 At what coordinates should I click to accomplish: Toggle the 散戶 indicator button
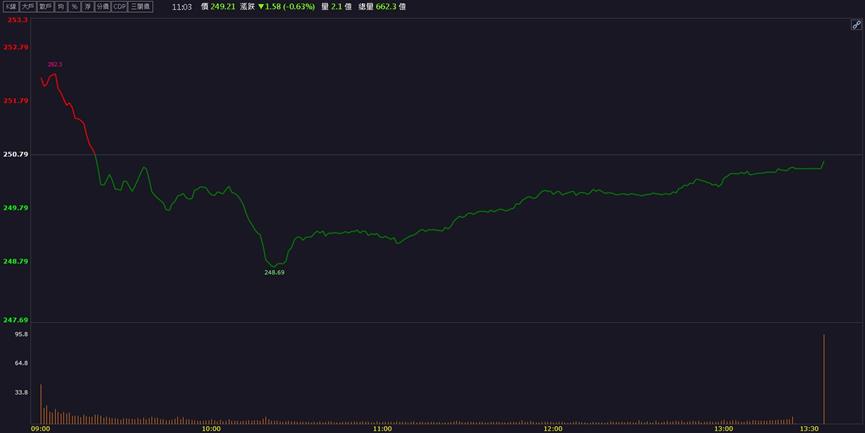pos(46,7)
